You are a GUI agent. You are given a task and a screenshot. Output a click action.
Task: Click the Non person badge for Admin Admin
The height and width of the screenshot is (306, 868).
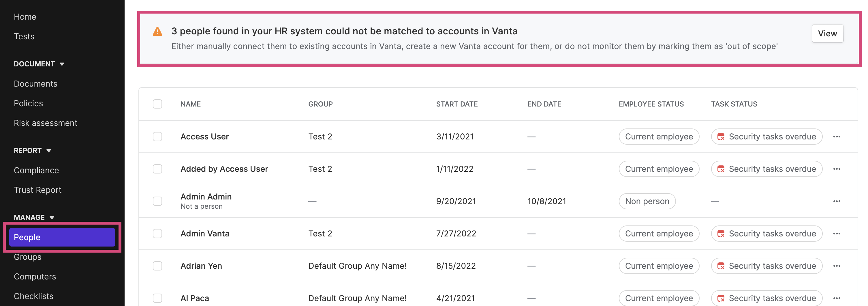tap(647, 201)
